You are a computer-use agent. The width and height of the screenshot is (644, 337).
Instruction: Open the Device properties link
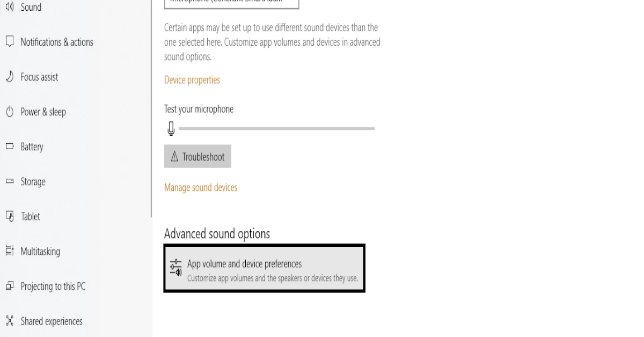(x=192, y=80)
